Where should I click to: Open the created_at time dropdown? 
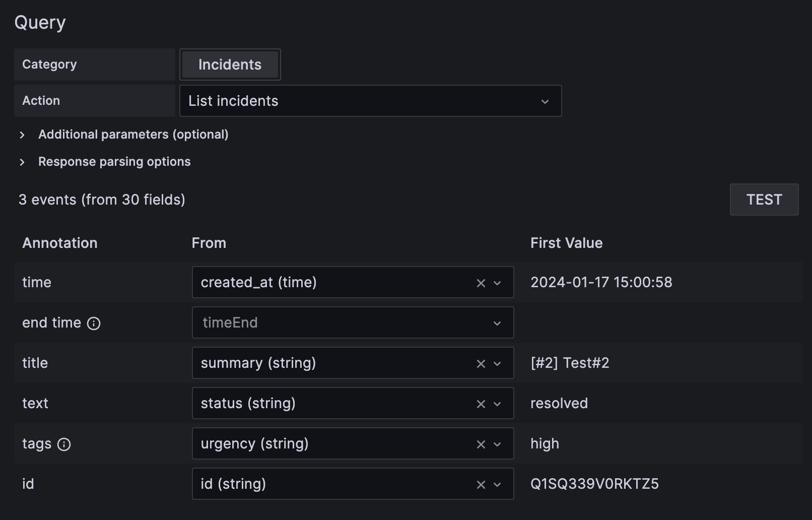(x=497, y=283)
